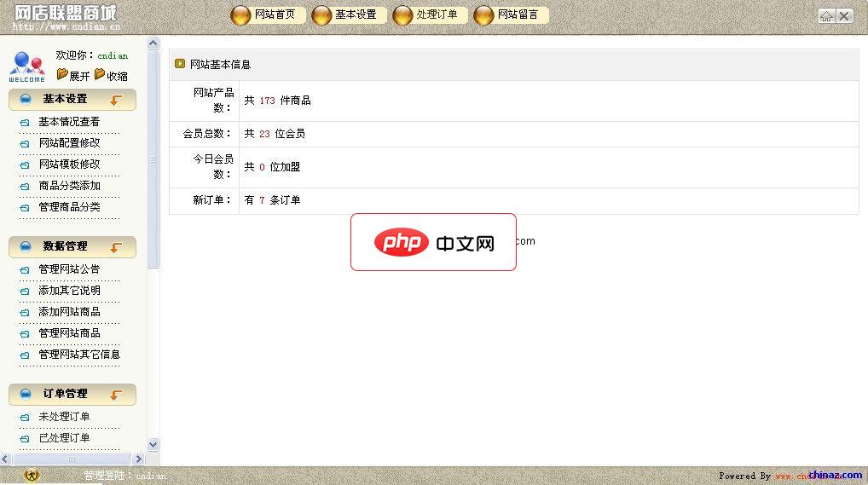Open 管理网站公告 in sidebar
Viewport: 868px width, 485px height.
69,269
